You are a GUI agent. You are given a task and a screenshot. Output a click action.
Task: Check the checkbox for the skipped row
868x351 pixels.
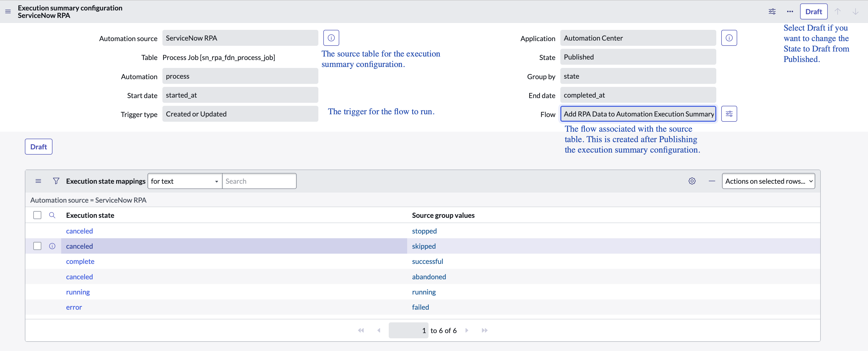[x=37, y=246]
